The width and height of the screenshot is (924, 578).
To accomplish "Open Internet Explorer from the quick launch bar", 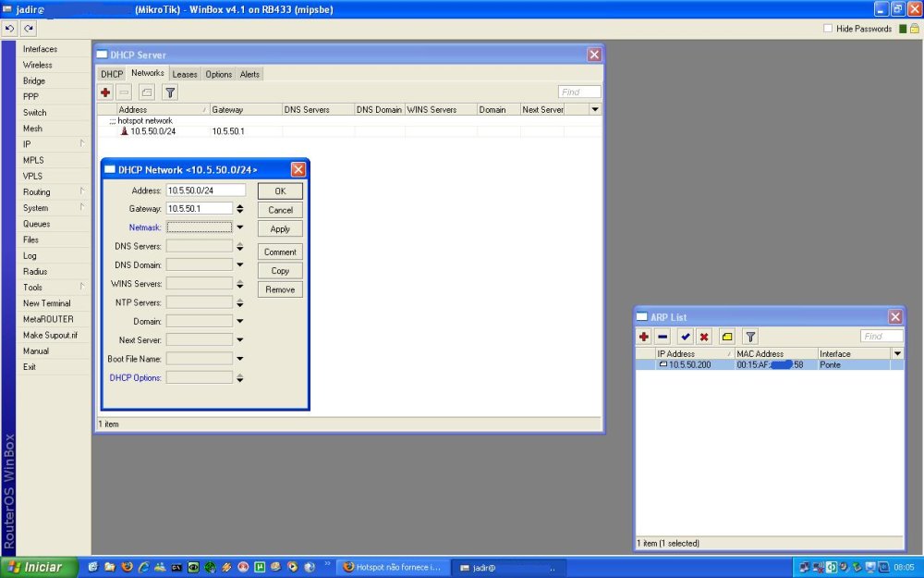I will pyautogui.click(x=143, y=567).
